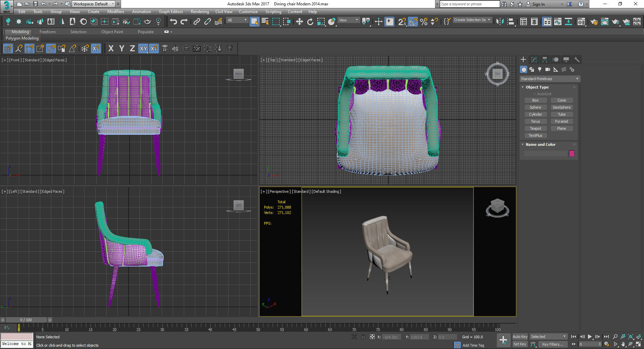The image size is (644, 349).
Task: Click the Redo arrow icon
Action: point(184,22)
